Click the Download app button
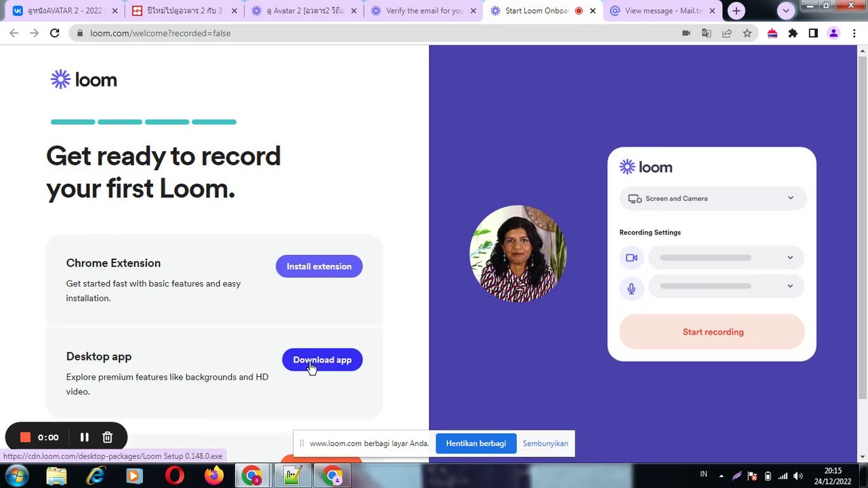 point(323,360)
